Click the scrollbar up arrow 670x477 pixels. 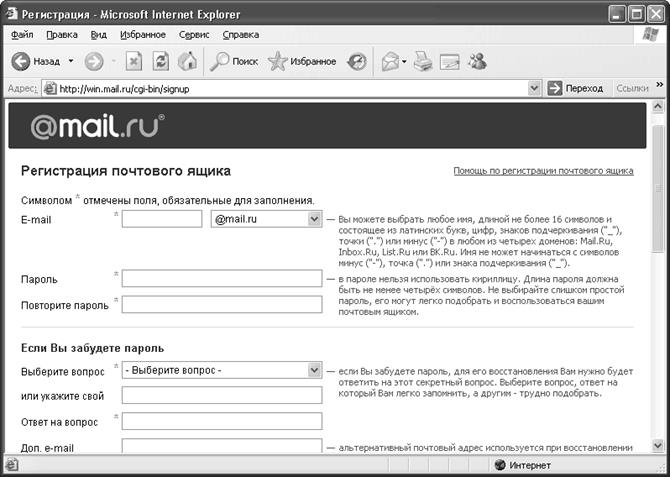pos(658,106)
